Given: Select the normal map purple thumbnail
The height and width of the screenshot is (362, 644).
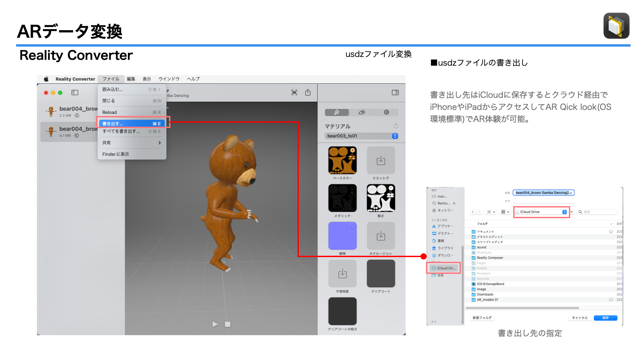Looking at the screenshot, I should click(x=342, y=236).
